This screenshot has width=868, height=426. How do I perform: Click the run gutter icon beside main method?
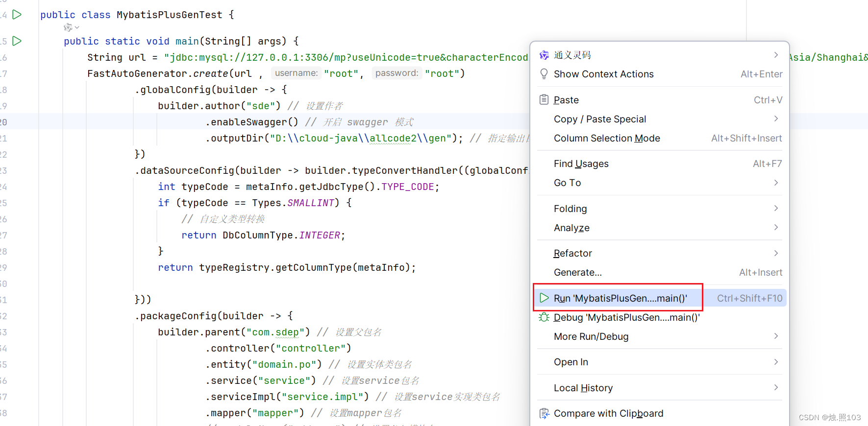tap(17, 41)
